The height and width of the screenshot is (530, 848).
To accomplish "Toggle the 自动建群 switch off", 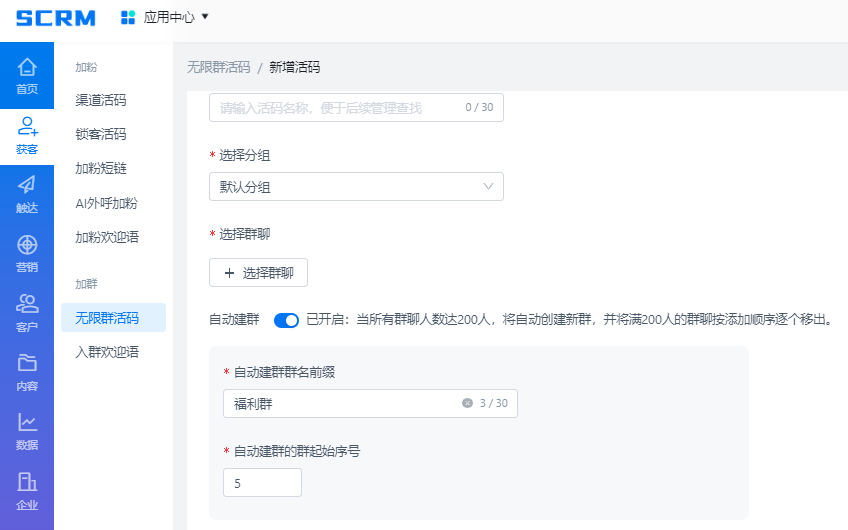I will [x=286, y=320].
